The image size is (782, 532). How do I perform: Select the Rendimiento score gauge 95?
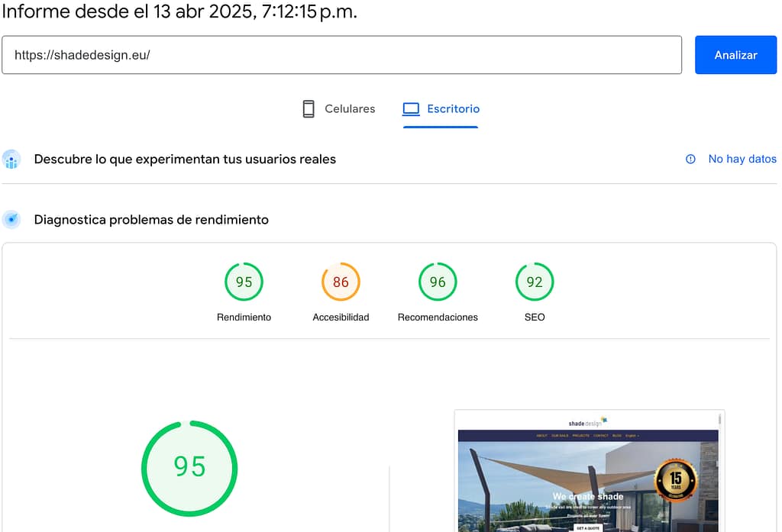(244, 282)
